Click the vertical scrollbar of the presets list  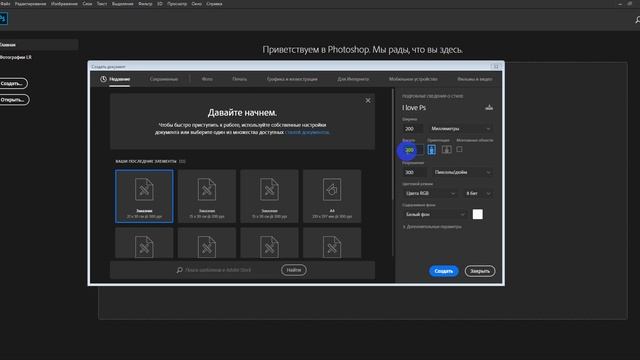[x=393, y=144]
